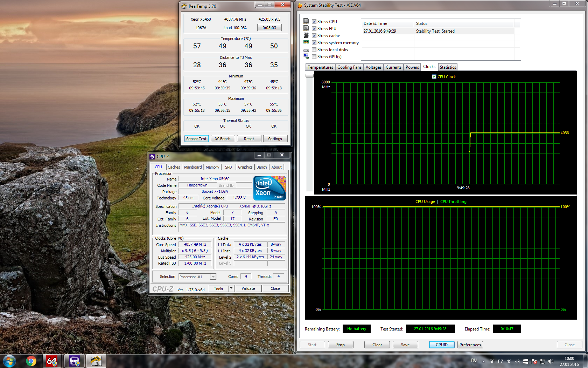Launch Google Chrome from the taskbar
Screen dimensions: 588x368
tap(31, 361)
